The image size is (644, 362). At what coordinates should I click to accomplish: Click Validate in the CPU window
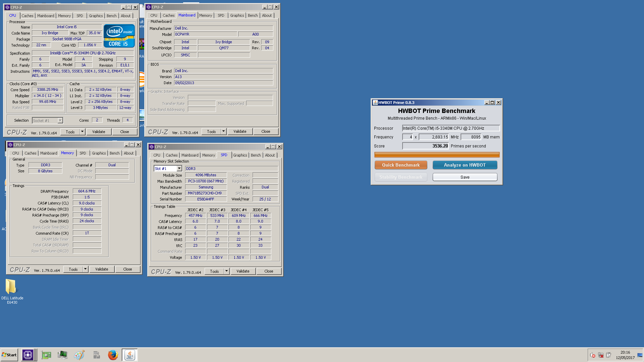coord(99,132)
